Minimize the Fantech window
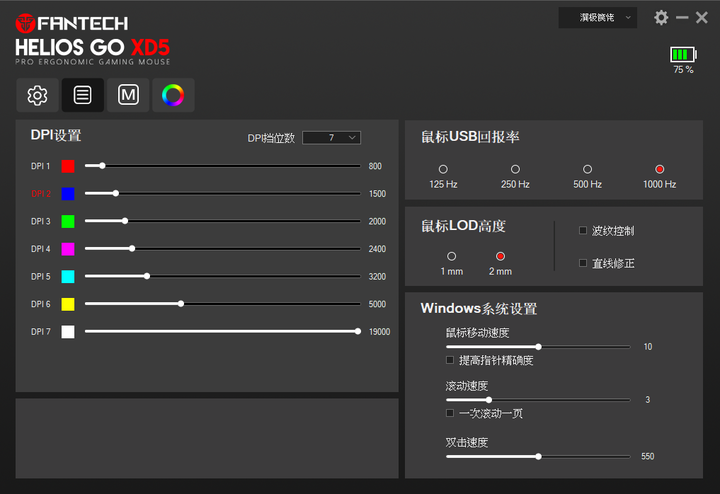Screen dimensions: 720x494 pyautogui.click(x=682, y=17)
